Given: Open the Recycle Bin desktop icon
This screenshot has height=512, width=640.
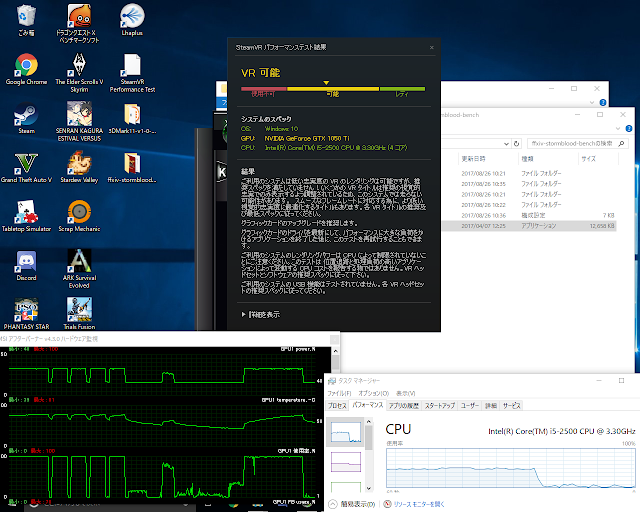Looking at the screenshot, I should [x=27, y=20].
